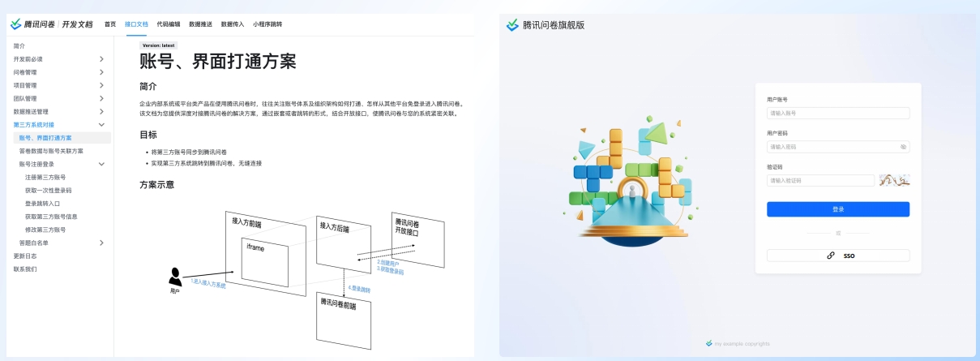Open 获取一次性登录码 sidebar entry

point(49,190)
